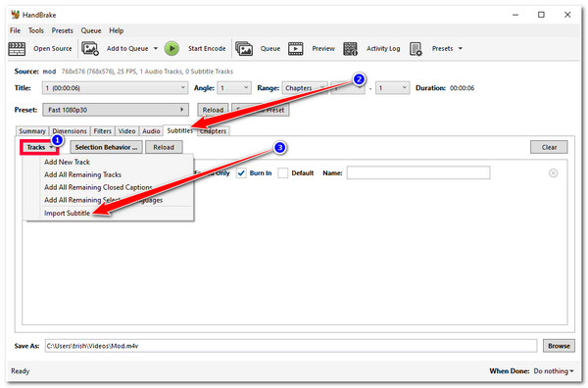This screenshot has height=388, width=588.
Task: Click the Clear button
Action: coord(549,147)
